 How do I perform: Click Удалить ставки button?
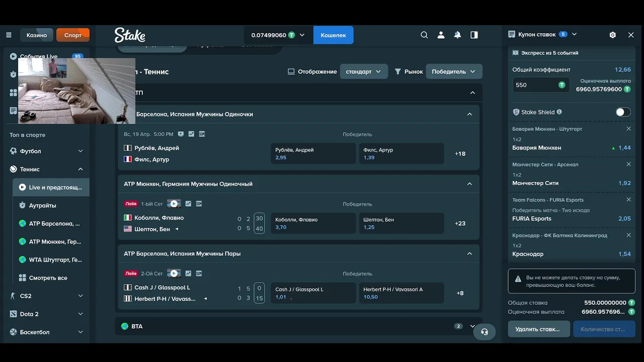point(539,329)
